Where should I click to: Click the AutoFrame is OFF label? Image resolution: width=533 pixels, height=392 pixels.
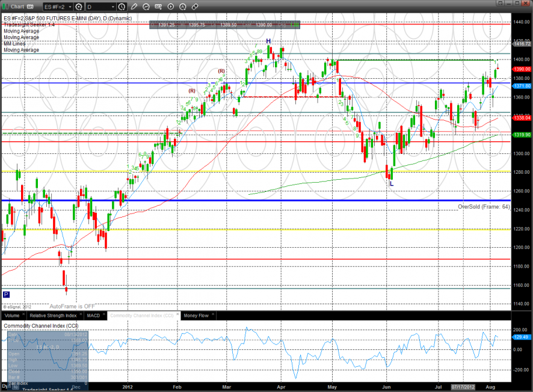[72, 307]
